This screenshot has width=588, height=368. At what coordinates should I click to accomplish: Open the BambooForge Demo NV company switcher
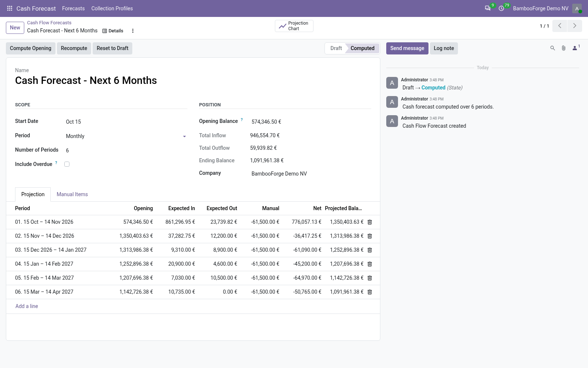[541, 8]
